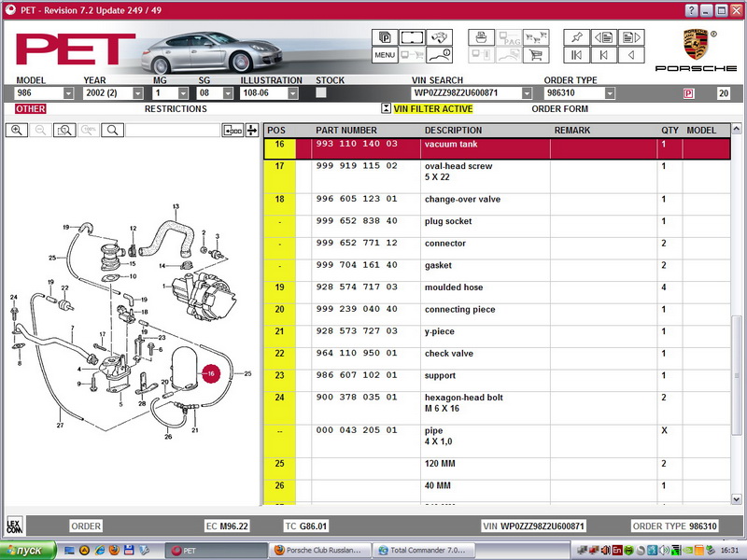This screenshot has height=560, width=747.
Task: Click the plain magnifier search icon
Action: click(x=113, y=130)
